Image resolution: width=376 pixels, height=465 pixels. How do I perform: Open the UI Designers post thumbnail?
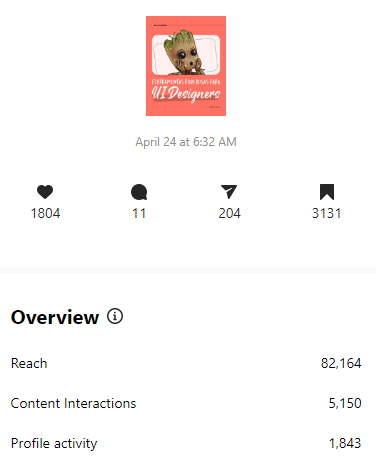click(186, 66)
